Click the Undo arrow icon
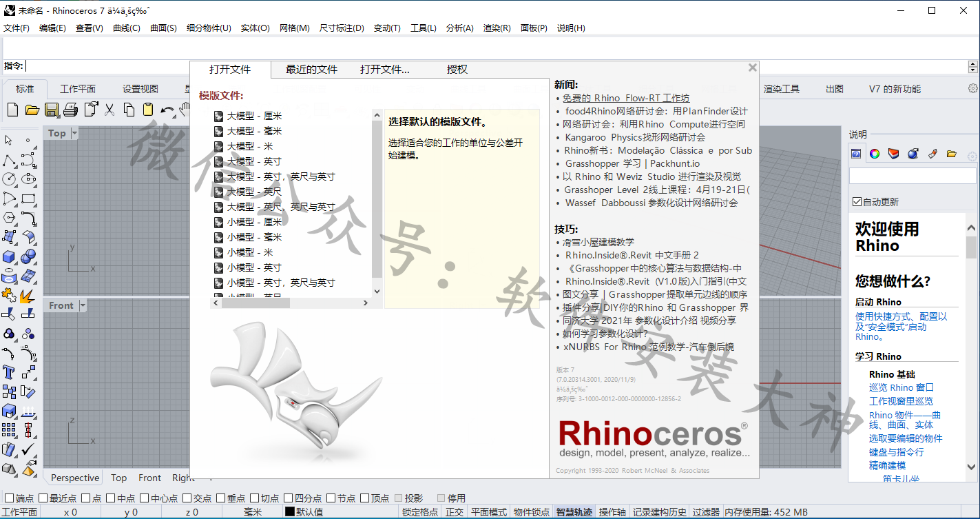The image size is (980, 519). (167, 110)
